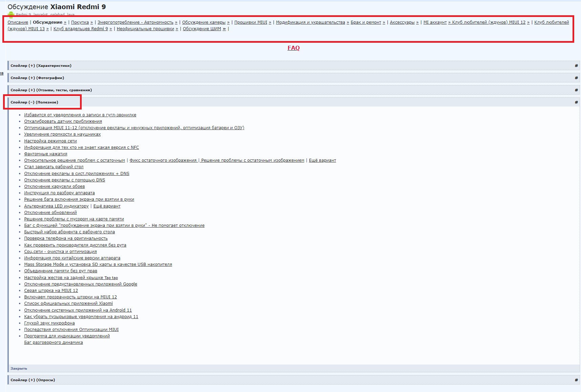Open Проверка телефона на оригинальность link
The width and height of the screenshot is (581, 392).
[x=66, y=238]
